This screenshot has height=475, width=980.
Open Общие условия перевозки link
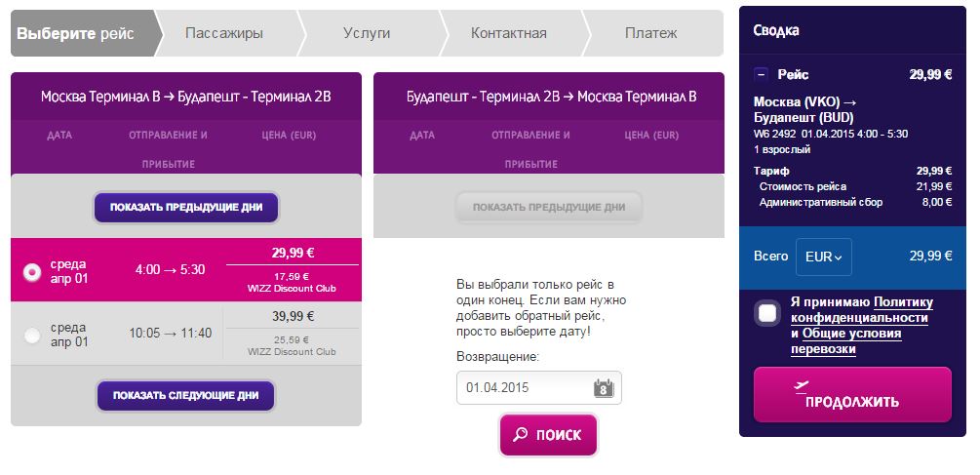[x=846, y=341]
